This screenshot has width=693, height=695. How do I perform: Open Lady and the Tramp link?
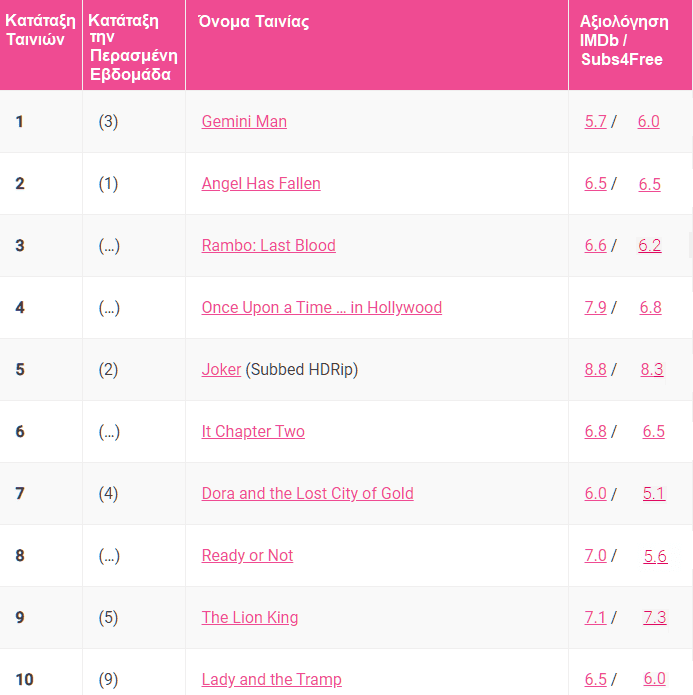271,679
